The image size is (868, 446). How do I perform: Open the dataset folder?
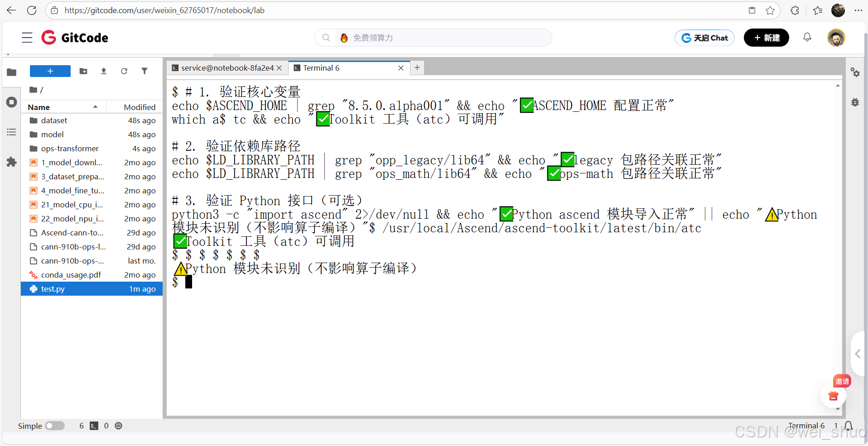pyautogui.click(x=92, y=120)
